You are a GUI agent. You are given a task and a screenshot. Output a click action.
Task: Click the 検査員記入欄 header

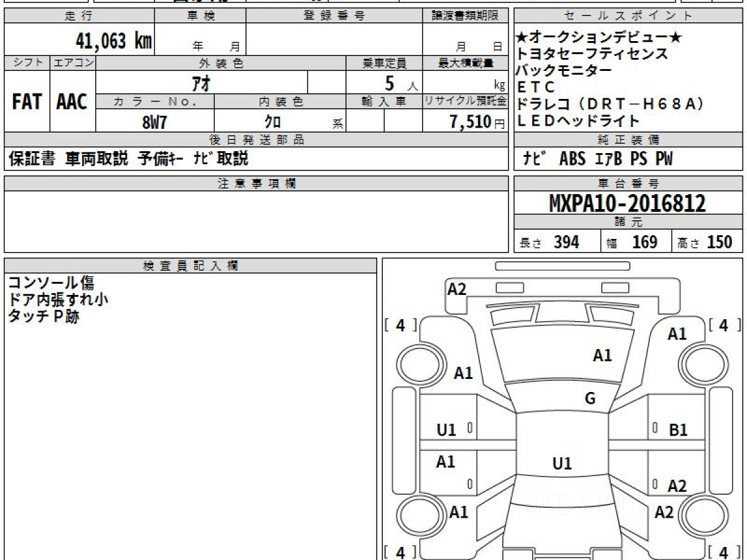pos(190,265)
